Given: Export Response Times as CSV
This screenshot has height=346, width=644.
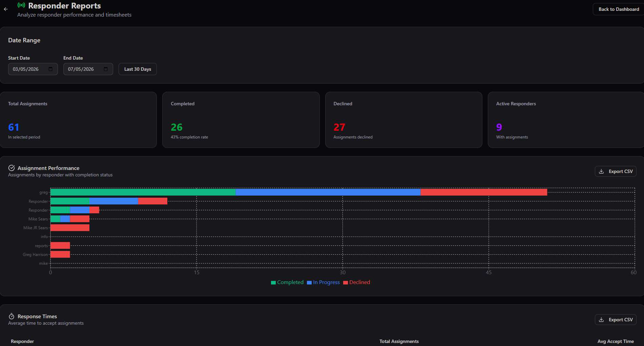Looking at the screenshot, I should click(x=616, y=320).
